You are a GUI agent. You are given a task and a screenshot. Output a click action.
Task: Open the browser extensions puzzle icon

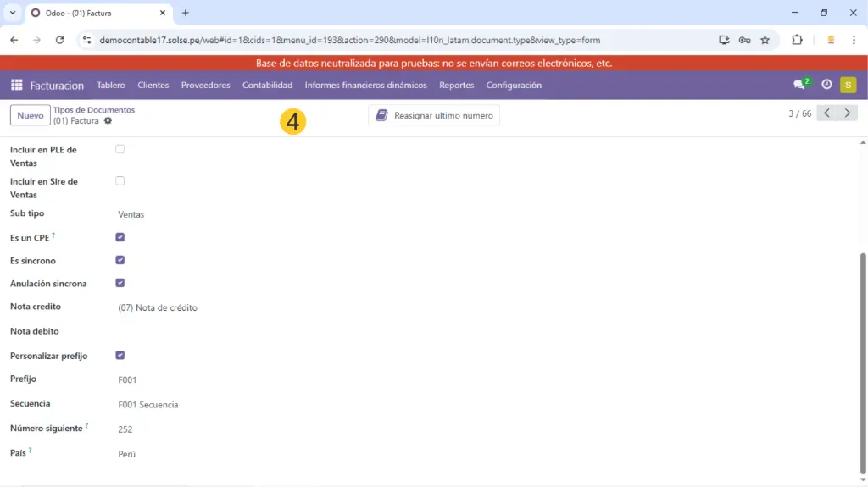[x=797, y=40]
